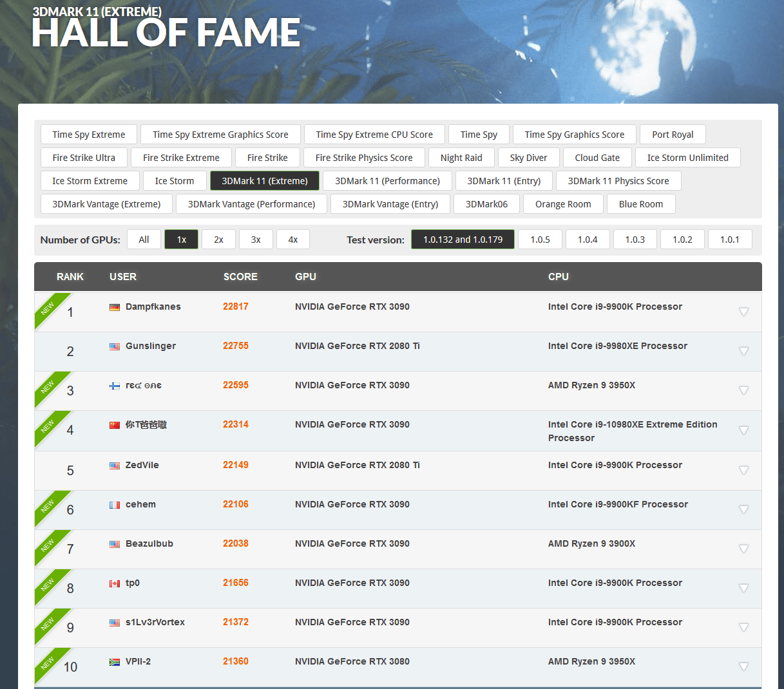Viewport: 784px width, 689px height.
Task: Expand details for s1Lv3rVortex result
Action: coord(743,627)
